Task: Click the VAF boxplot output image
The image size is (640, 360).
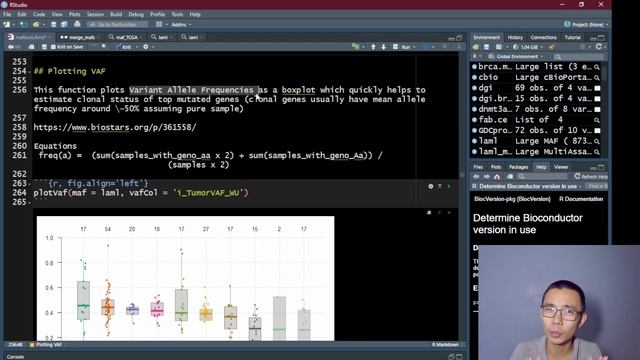Action: click(x=185, y=278)
